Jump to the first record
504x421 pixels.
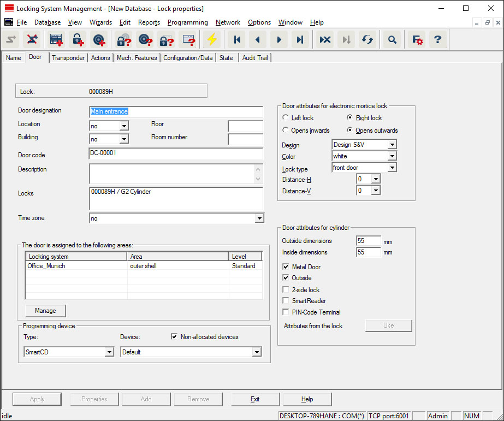coord(237,39)
